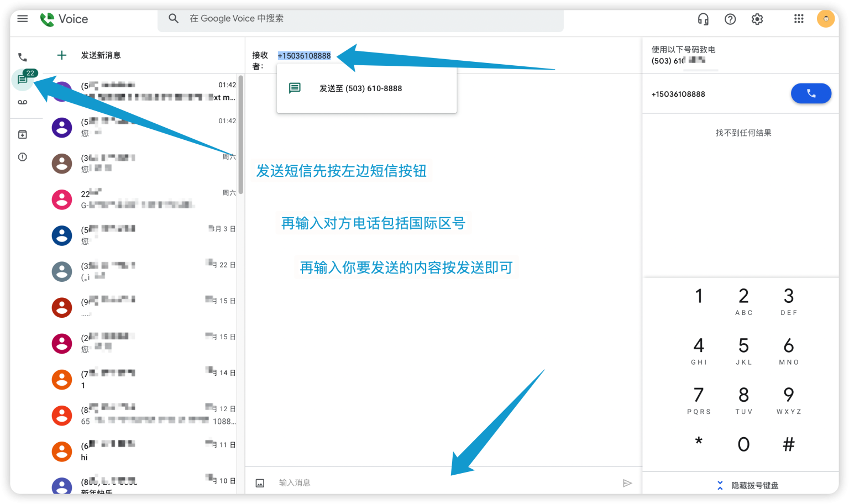The image size is (849, 504).
Task: Click the conversation list scrollbar
Action: (x=240, y=135)
